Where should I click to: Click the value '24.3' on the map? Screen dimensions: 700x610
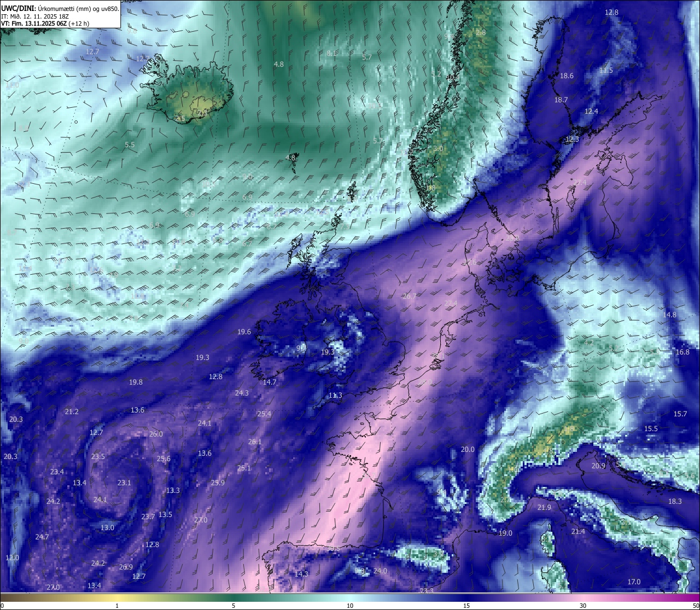click(242, 393)
